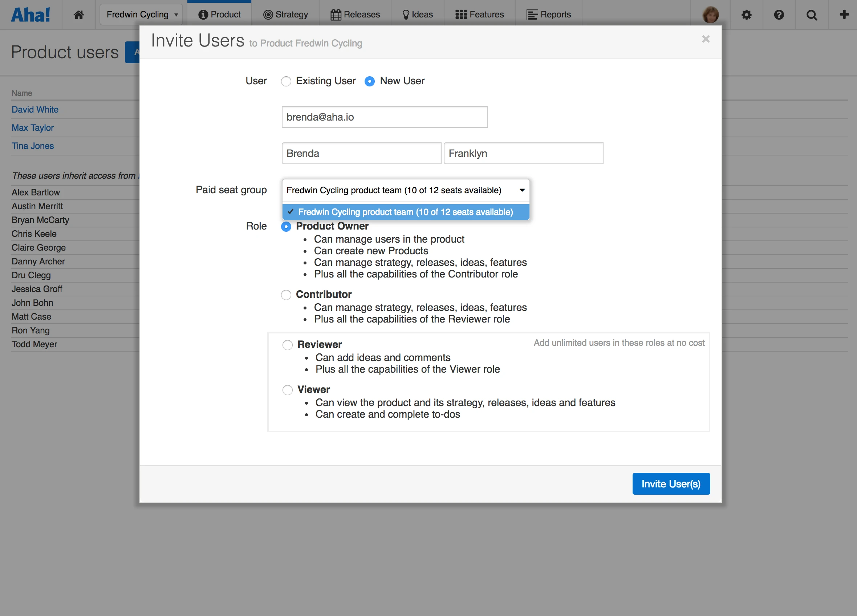Open settings gear icon

coord(746,15)
